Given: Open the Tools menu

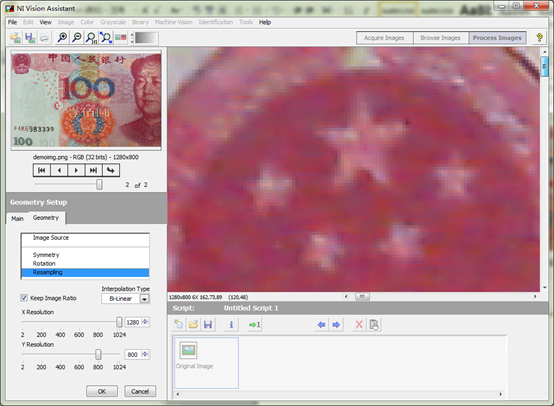Looking at the screenshot, I should tap(246, 22).
